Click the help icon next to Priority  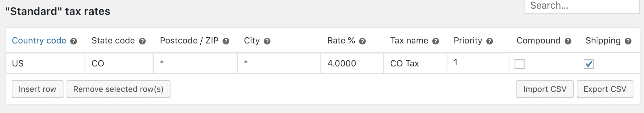click(490, 41)
